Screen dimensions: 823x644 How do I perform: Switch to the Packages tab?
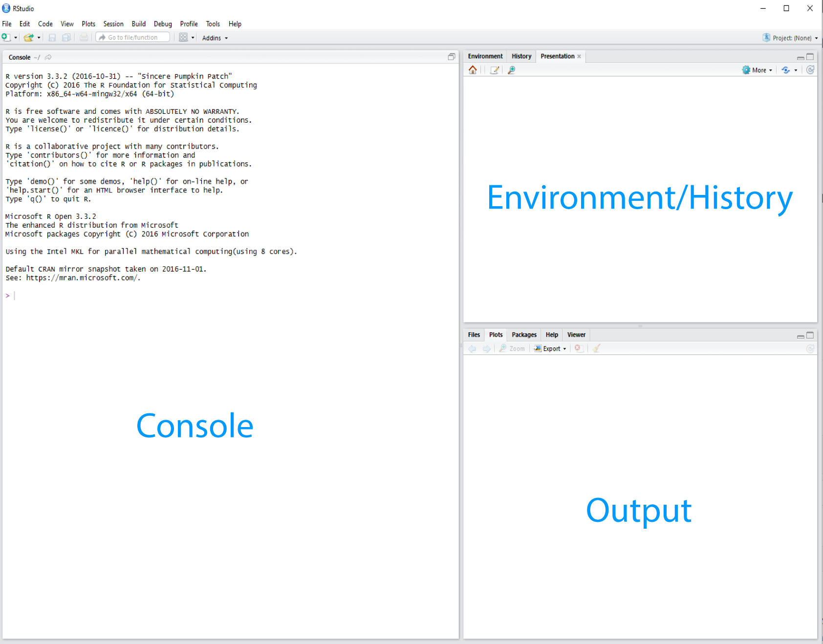click(524, 335)
